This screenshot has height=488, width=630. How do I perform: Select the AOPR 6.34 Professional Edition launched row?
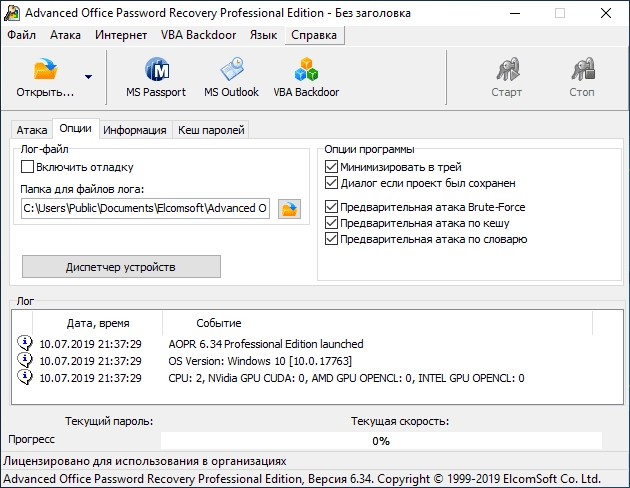[x=317, y=344]
